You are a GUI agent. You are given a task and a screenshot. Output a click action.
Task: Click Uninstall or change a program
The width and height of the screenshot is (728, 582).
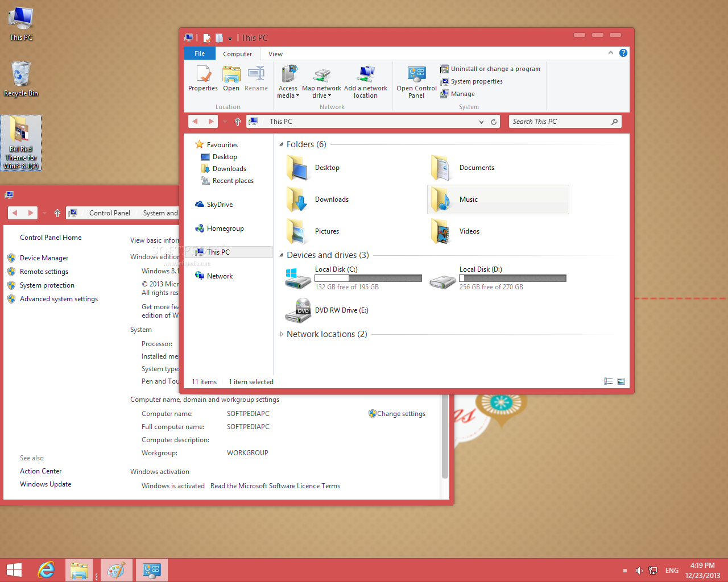coord(490,69)
